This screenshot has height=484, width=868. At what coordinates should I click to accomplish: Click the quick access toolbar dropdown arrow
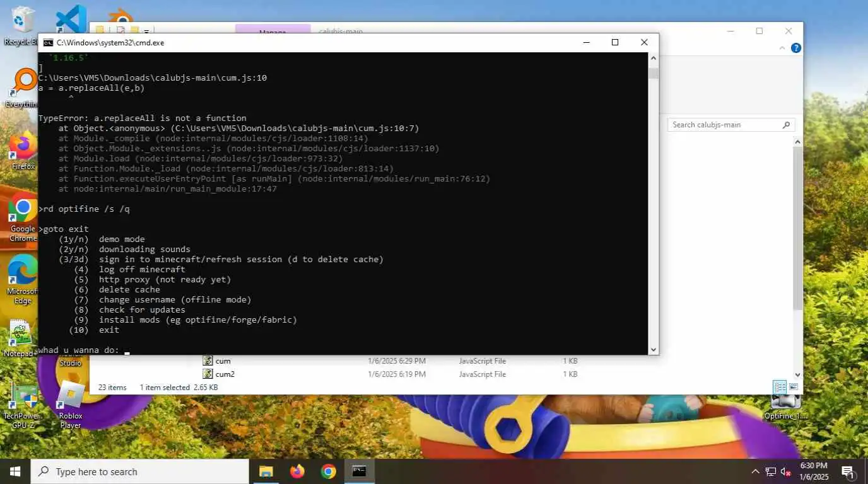146,30
